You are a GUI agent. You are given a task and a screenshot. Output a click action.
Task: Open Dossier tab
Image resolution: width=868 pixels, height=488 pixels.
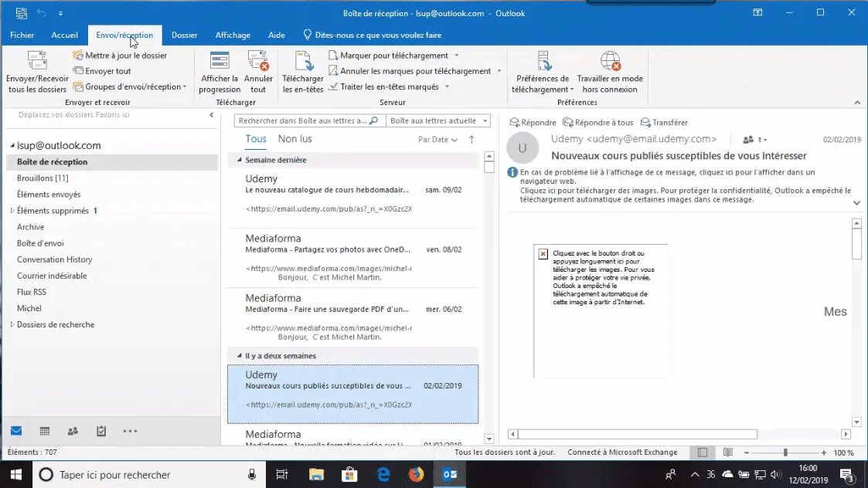(x=184, y=35)
